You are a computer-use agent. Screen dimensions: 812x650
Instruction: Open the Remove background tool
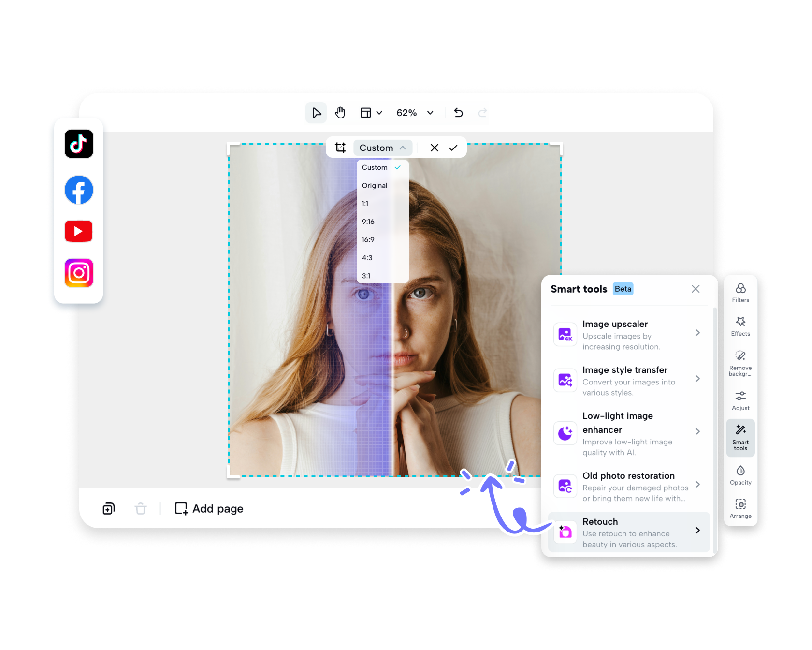[740, 363]
